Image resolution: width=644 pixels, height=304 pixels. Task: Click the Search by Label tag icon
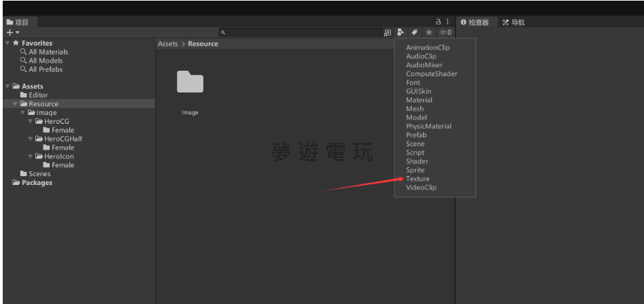point(414,32)
